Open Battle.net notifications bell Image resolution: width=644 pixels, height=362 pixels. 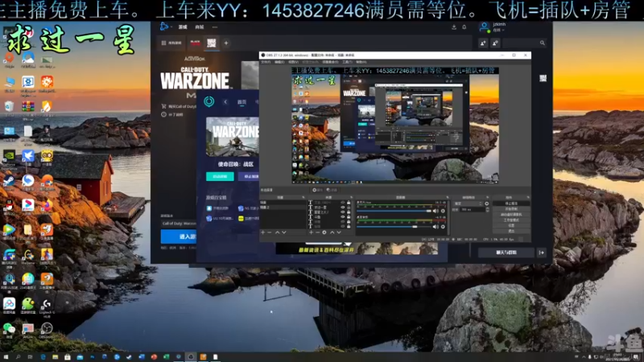point(464,27)
